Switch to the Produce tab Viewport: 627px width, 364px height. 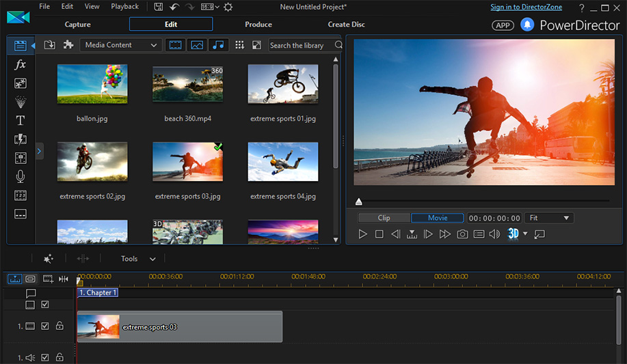click(258, 25)
